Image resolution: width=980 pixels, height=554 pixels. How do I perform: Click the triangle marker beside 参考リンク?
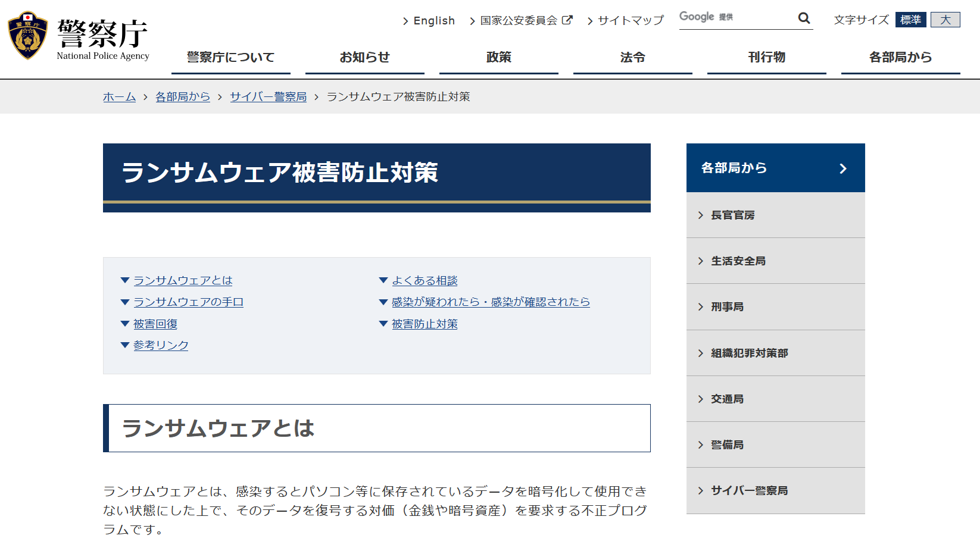[125, 345]
